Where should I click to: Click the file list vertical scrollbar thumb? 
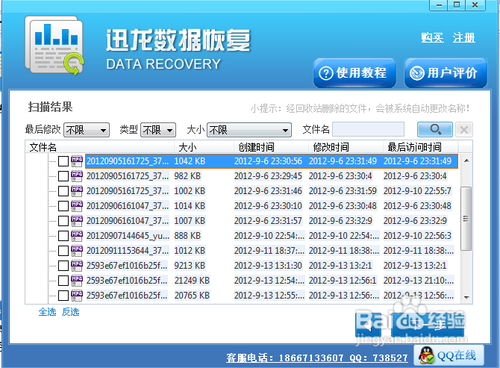click(466, 219)
